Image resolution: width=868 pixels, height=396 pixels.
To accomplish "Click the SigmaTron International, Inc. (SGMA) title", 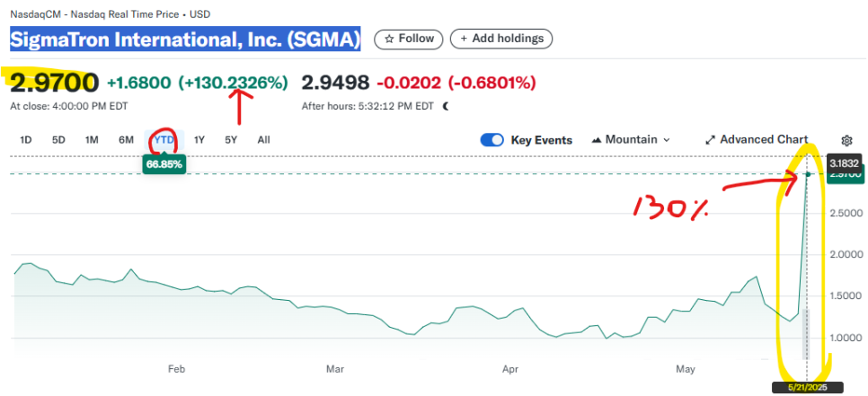I will click(185, 40).
